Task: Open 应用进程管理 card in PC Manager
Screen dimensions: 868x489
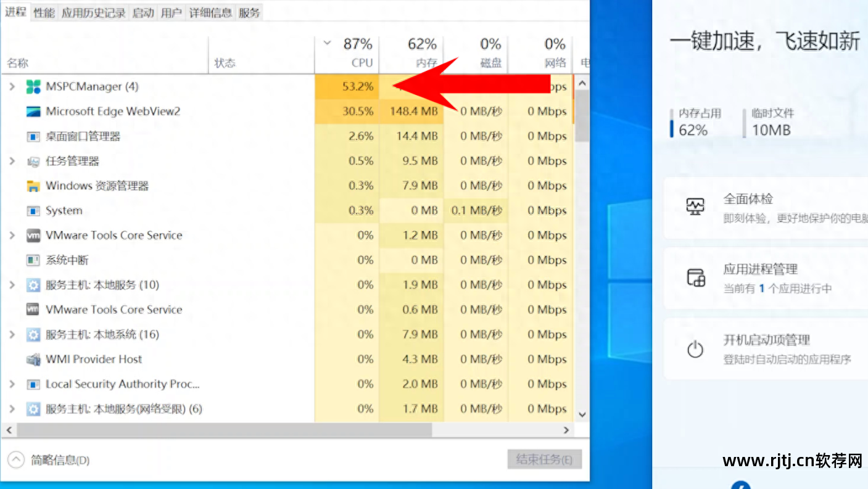Action: [x=766, y=278]
